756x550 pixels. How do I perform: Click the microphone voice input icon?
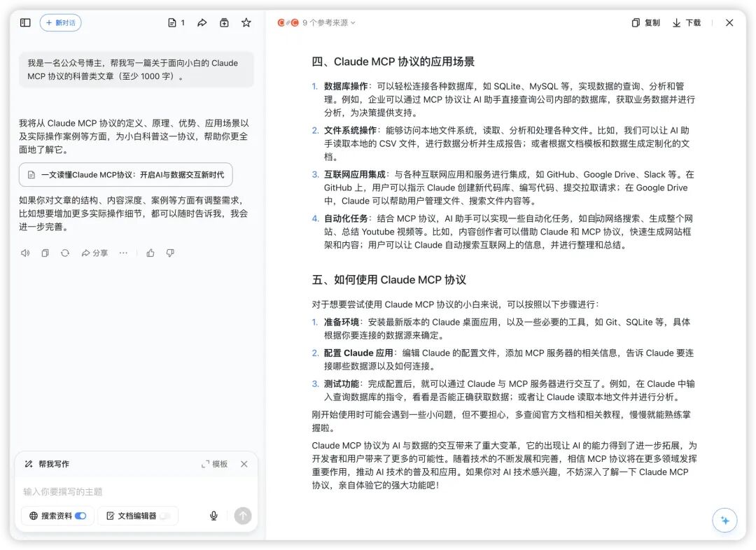coord(213,516)
